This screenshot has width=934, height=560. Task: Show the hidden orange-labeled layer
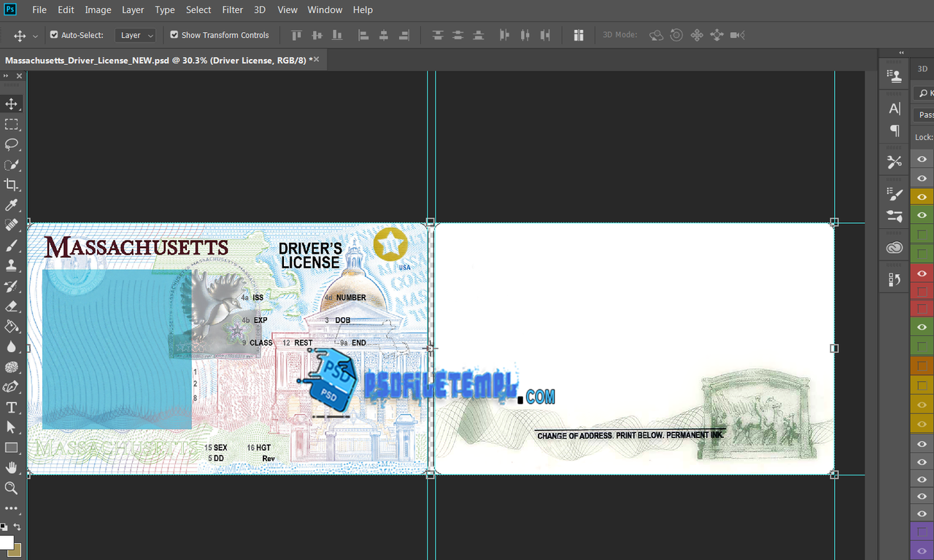922,367
